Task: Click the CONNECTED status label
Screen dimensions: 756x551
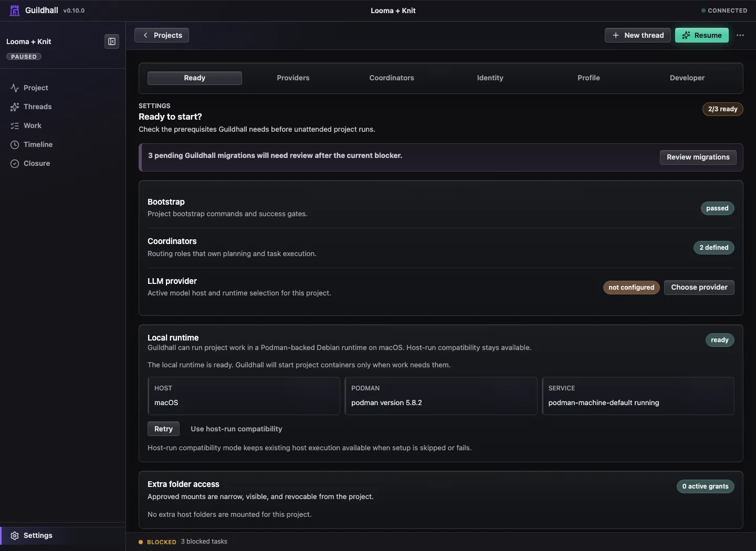Action: click(x=728, y=10)
